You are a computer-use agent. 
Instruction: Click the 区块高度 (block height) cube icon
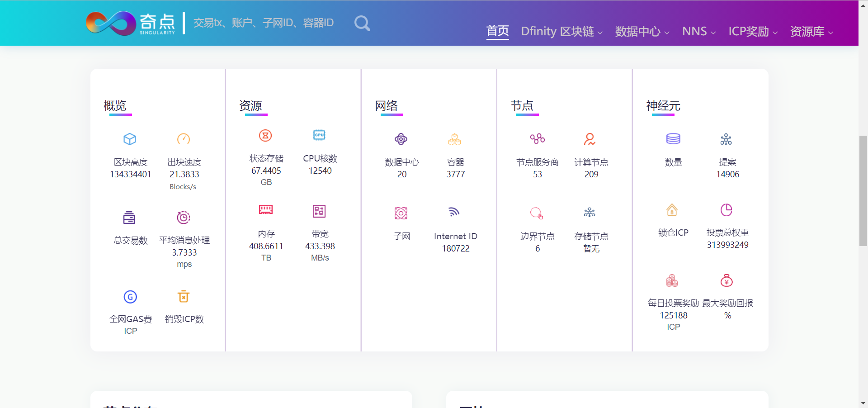pyautogui.click(x=130, y=139)
